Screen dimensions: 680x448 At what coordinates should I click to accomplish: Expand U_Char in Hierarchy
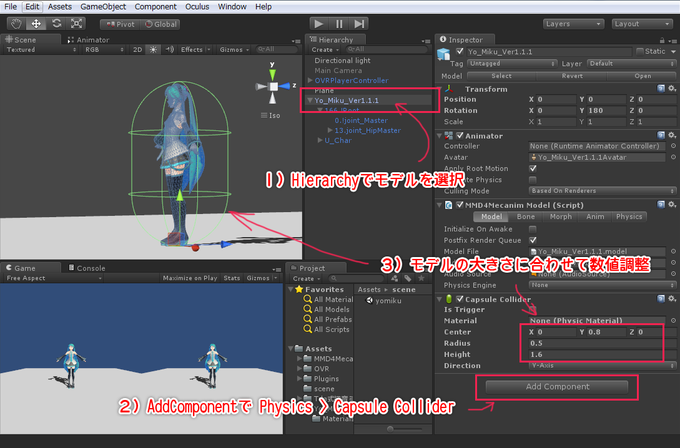320,140
